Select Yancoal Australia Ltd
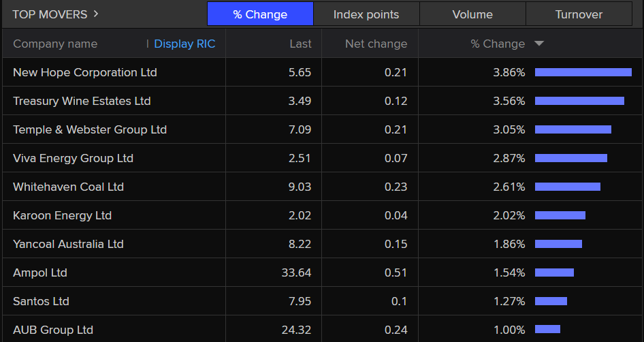644x342 pixels. tap(68, 244)
